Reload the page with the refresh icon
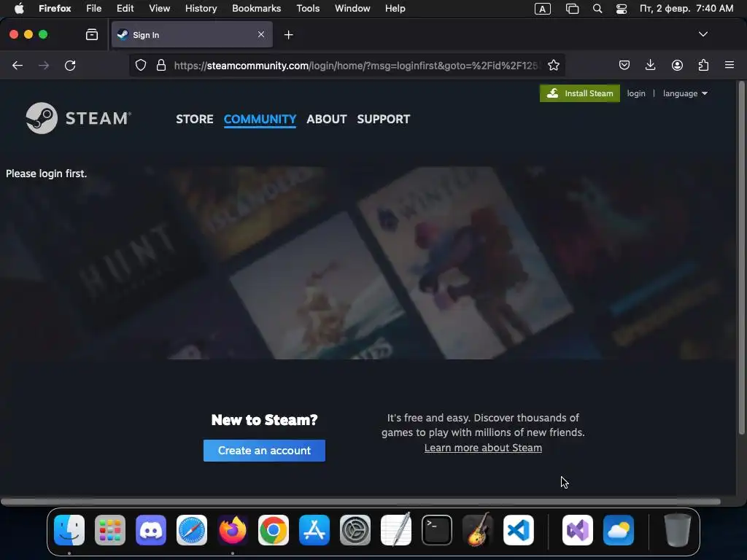 click(x=70, y=66)
